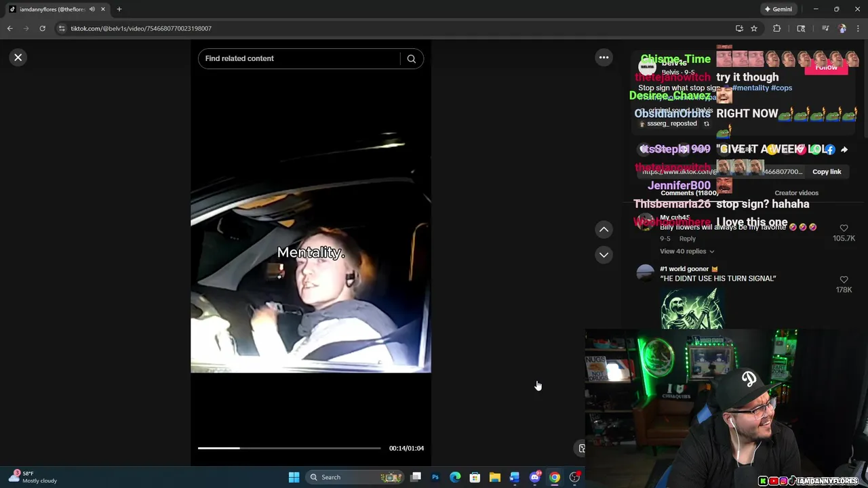This screenshot has height=488, width=868.
Task: Open the Chrome extensions puzzle icon
Action: click(x=777, y=28)
